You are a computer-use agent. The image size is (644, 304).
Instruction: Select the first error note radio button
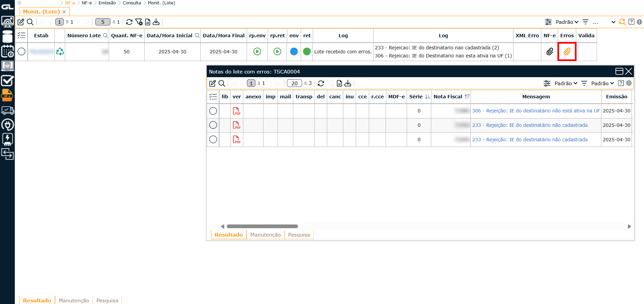[213, 111]
